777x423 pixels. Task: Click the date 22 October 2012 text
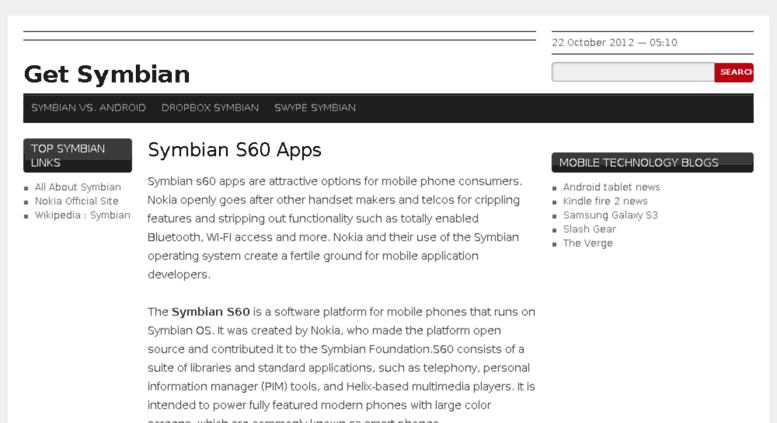pos(593,43)
